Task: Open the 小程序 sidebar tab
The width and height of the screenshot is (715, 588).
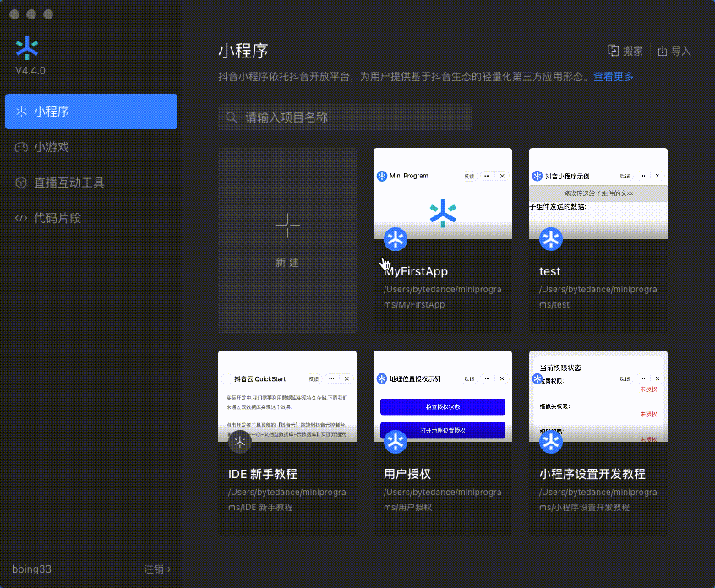Action: (91, 112)
